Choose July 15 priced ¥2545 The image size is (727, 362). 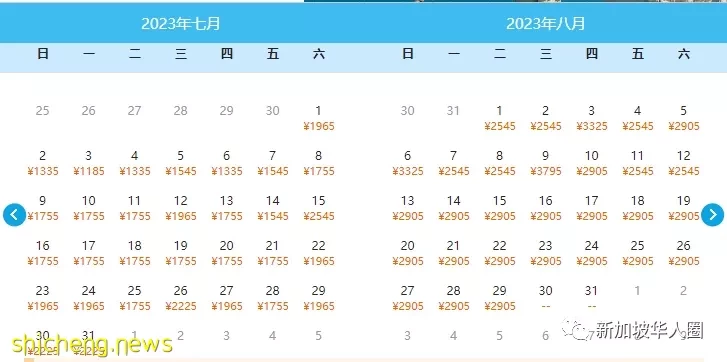pos(319,208)
